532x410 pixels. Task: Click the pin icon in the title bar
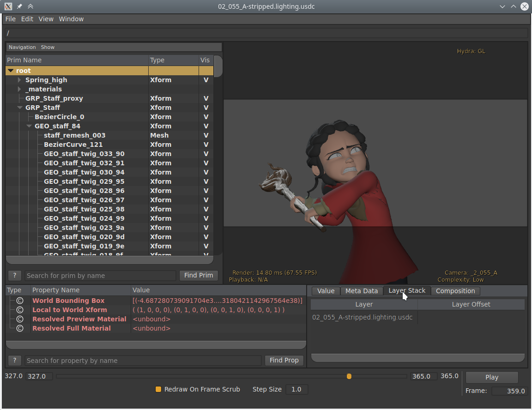(19, 6)
